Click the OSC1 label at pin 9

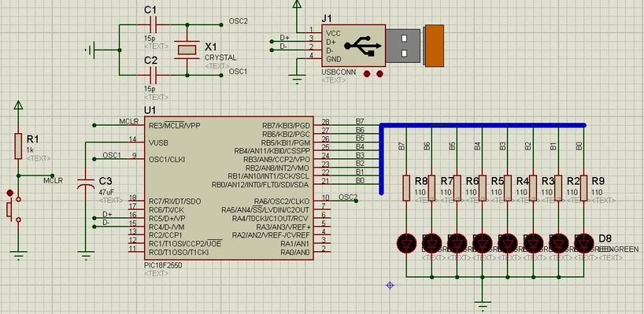pyautogui.click(x=112, y=155)
